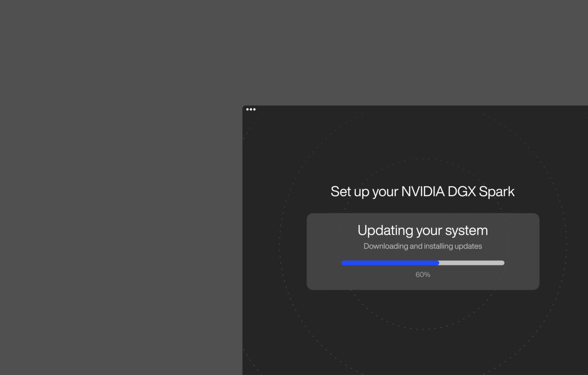Image resolution: width=588 pixels, height=375 pixels.
Task: Click the gray desktop area left of window
Action: click(x=122, y=204)
